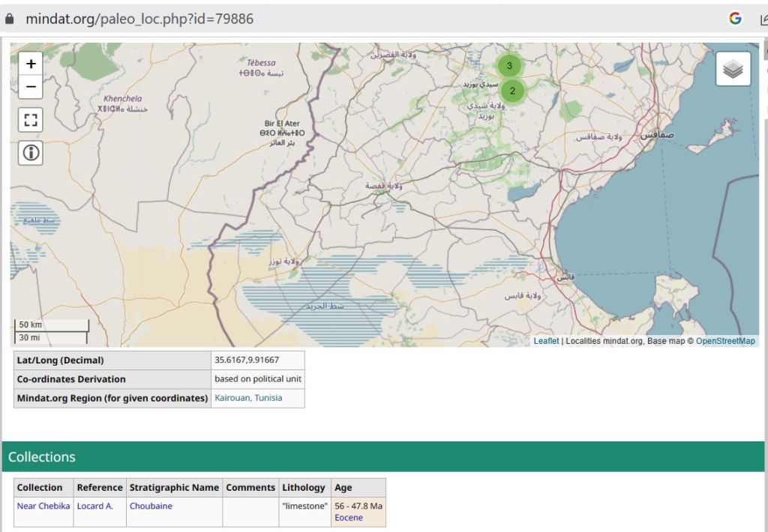Click the Stratigraphic Name column header
Image resolution: width=768 pixels, height=532 pixels.
coord(174,487)
